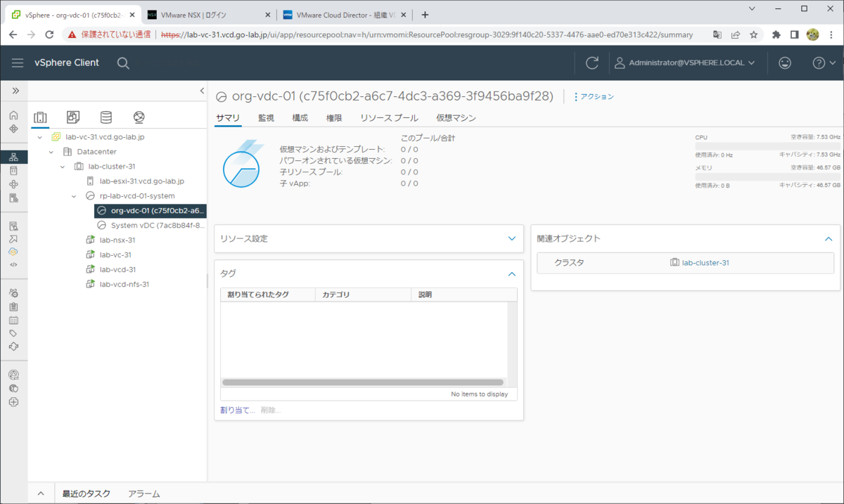Open a new browser tab

tap(425, 15)
